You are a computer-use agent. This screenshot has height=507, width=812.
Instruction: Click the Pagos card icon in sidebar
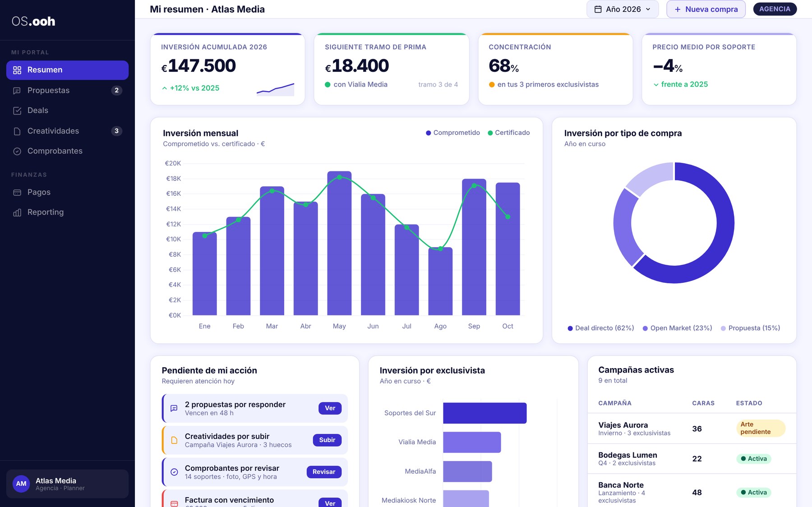pyautogui.click(x=17, y=192)
